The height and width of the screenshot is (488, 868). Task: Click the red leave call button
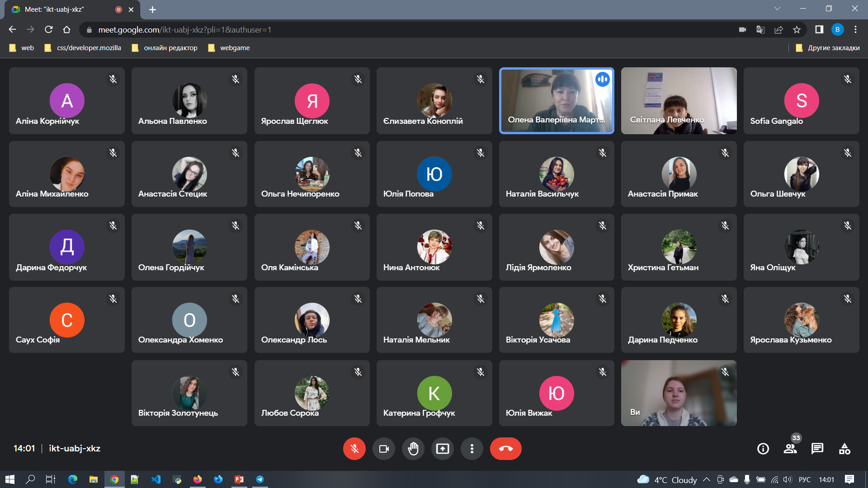click(x=505, y=449)
